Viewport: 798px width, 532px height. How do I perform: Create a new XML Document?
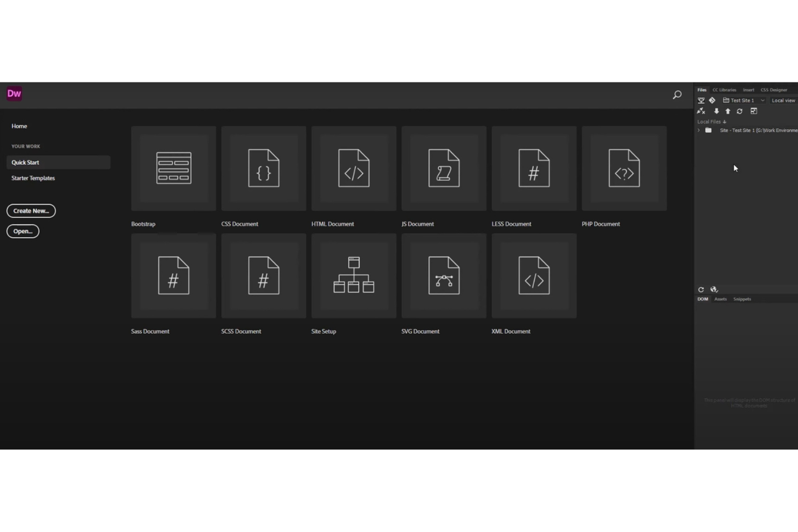tap(534, 275)
